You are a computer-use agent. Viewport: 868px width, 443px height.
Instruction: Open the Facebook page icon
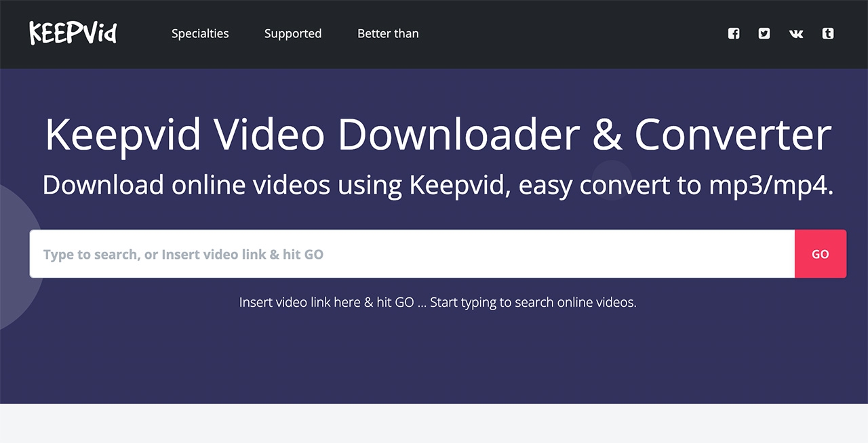pyautogui.click(x=734, y=33)
